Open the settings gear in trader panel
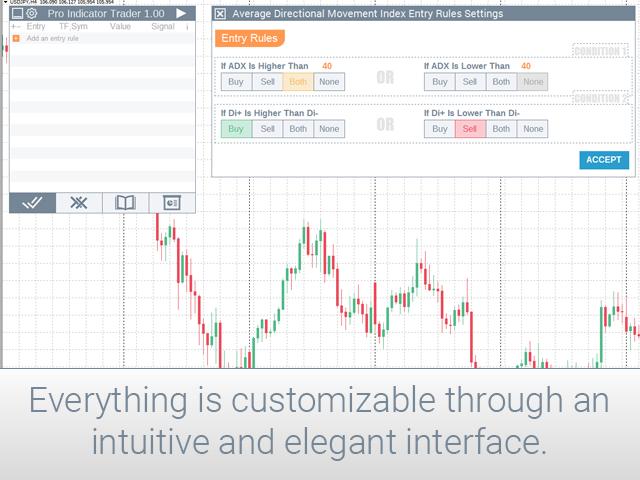The width and height of the screenshot is (640, 480). [x=31, y=13]
